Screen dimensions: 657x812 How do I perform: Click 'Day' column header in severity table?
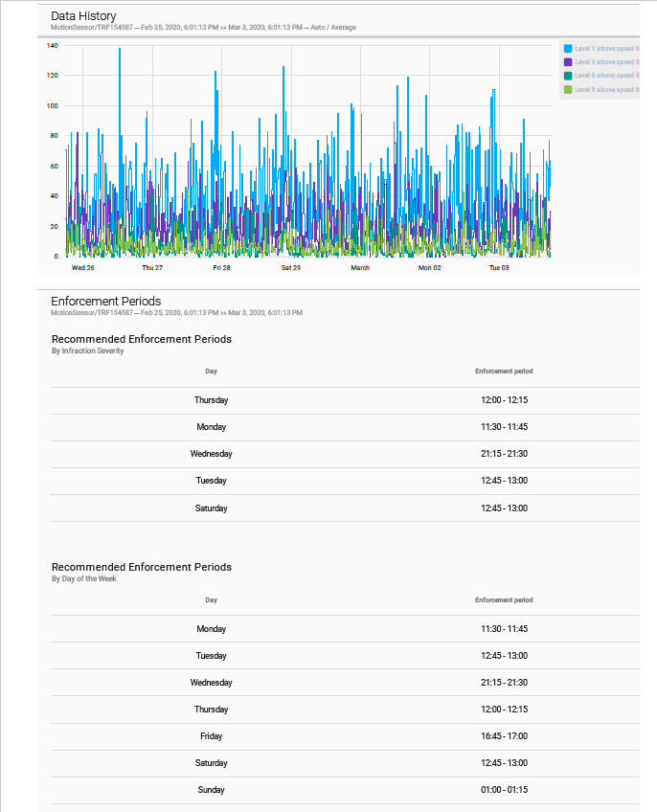[x=211, y=372]
